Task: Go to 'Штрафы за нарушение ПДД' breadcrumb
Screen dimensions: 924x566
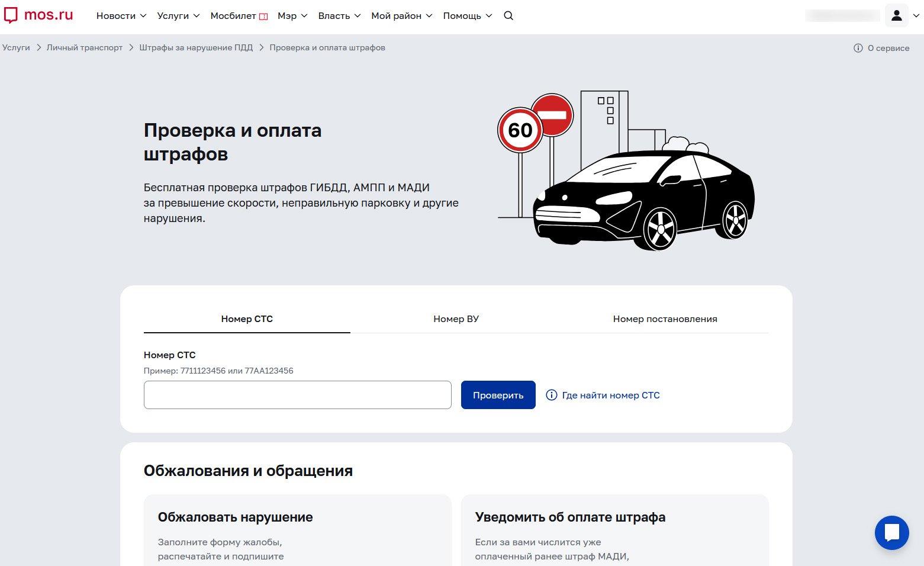Action: pos(196,48)
